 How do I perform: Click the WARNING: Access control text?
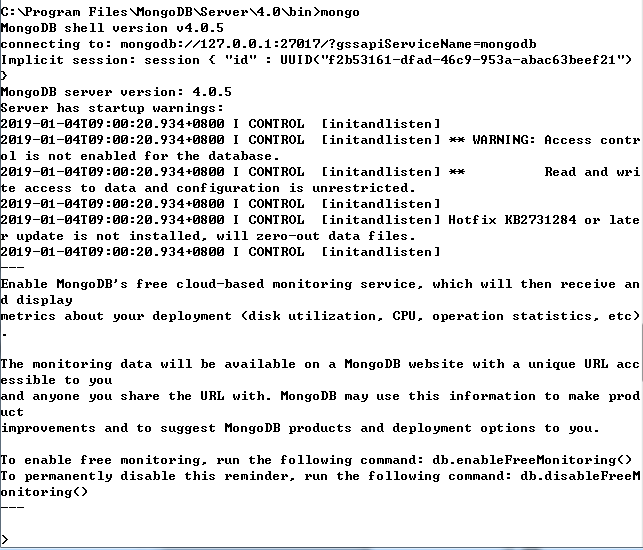(x=556, y=140)
